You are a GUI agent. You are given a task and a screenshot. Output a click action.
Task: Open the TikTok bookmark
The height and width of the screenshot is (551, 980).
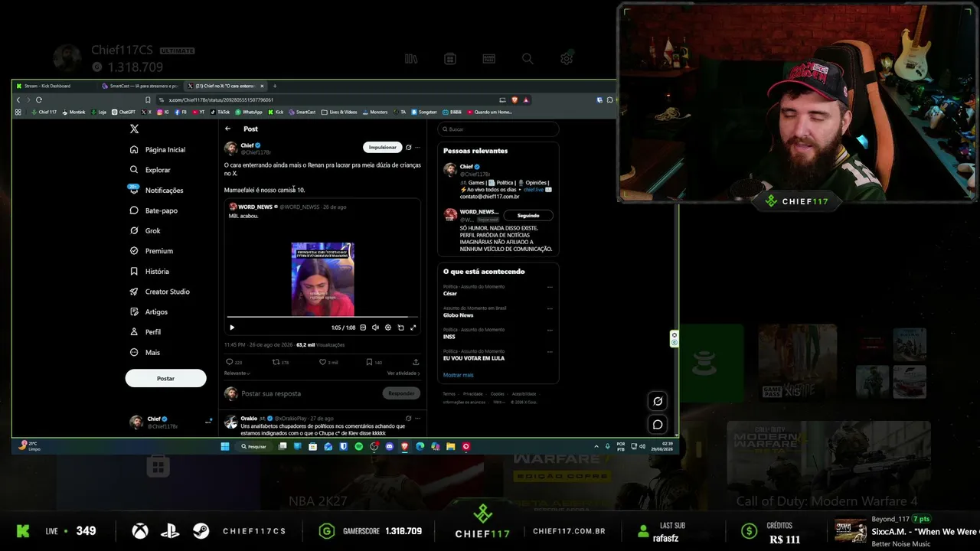coord(220,112)
